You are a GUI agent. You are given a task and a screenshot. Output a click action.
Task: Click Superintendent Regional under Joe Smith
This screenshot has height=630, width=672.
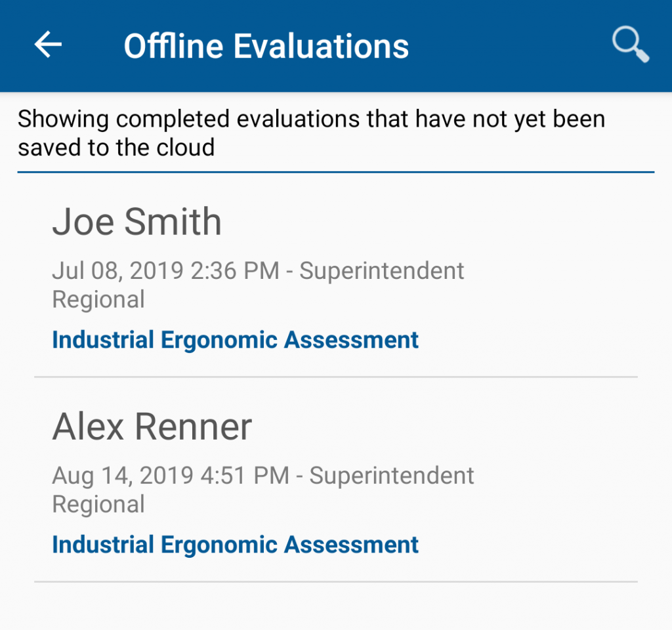point(381,284)
